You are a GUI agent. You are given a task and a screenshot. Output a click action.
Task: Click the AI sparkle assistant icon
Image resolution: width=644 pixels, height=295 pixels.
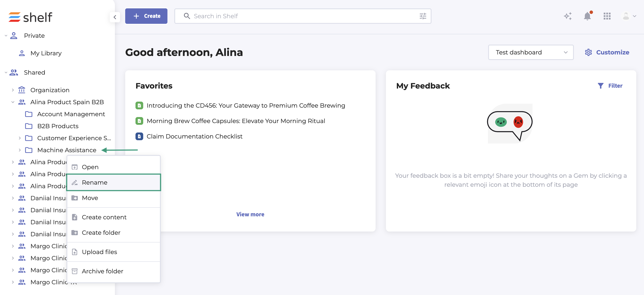point(568,16)
